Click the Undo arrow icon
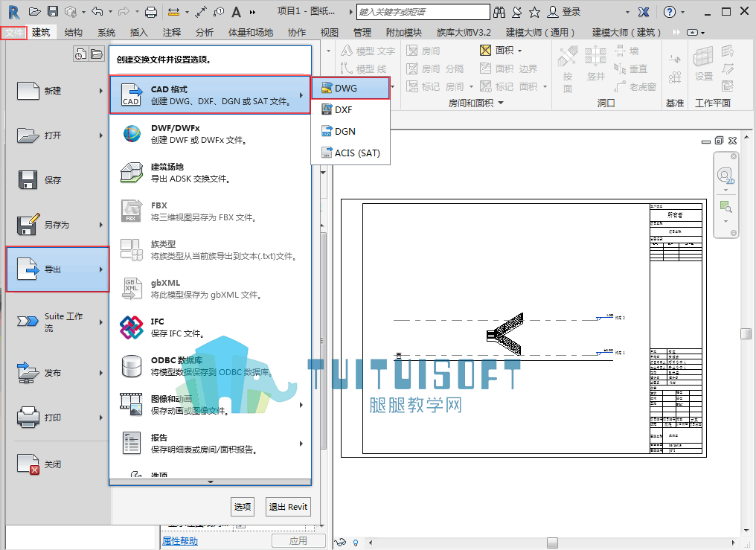 (97, 12)
